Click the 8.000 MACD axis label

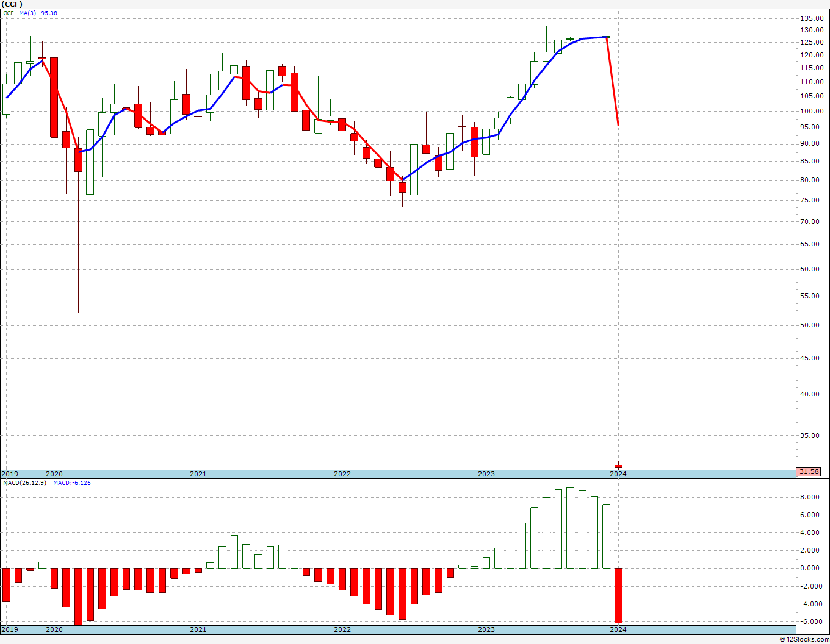click(x=810, y=497)
